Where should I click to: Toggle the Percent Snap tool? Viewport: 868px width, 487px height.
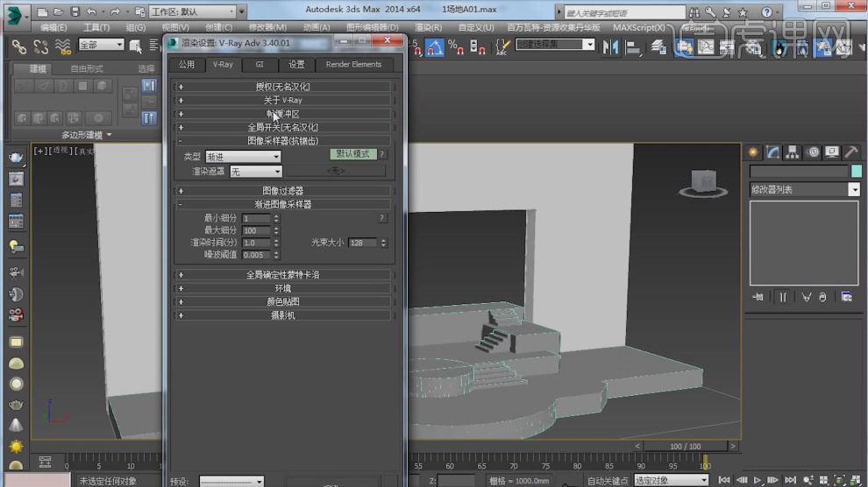click(456, 47)
